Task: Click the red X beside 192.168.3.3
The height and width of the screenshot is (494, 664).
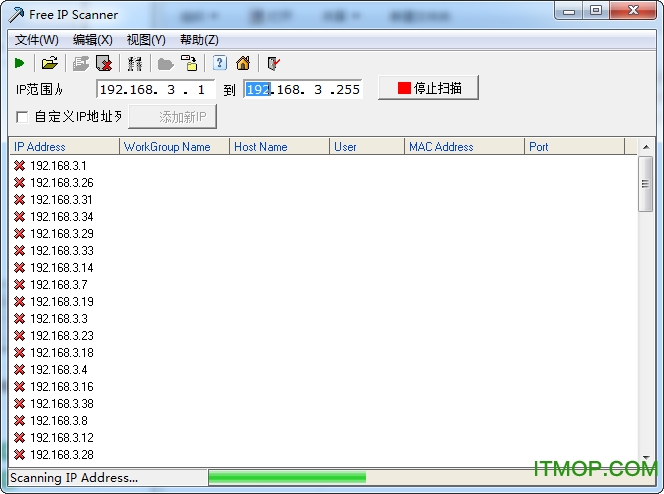Action: click(x=19, y=318)
